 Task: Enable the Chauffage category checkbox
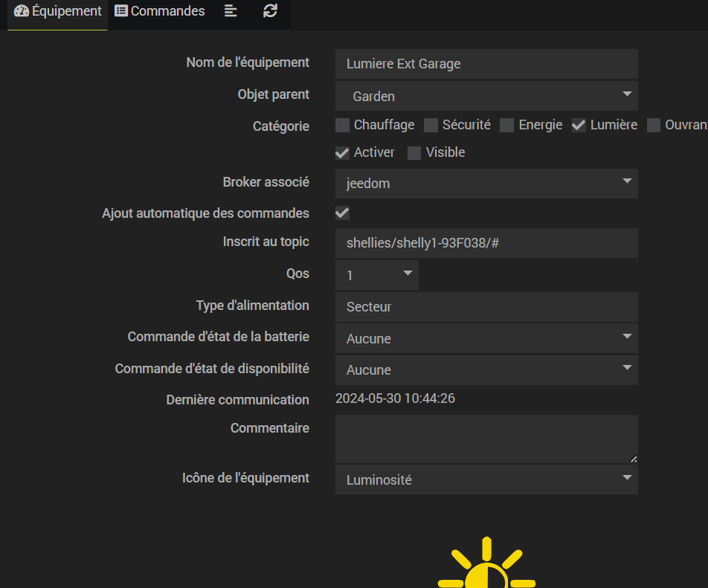coord(342,126)
